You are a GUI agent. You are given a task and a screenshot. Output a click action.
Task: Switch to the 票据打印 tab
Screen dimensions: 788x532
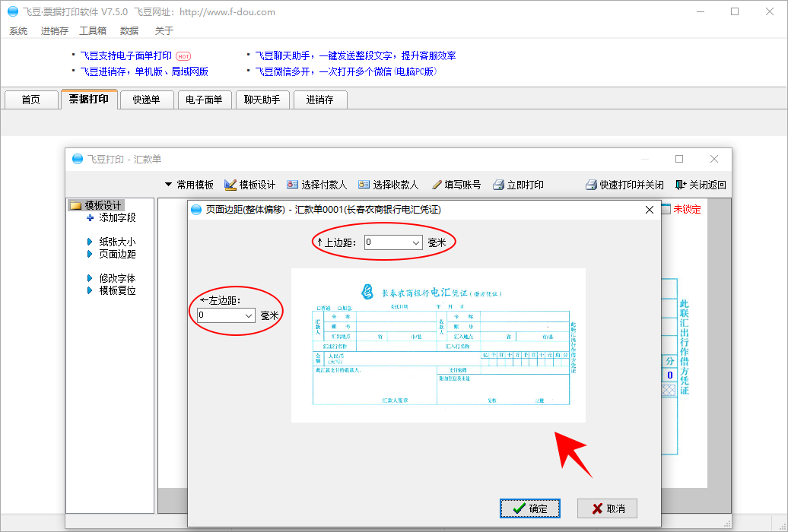(89, 99)
